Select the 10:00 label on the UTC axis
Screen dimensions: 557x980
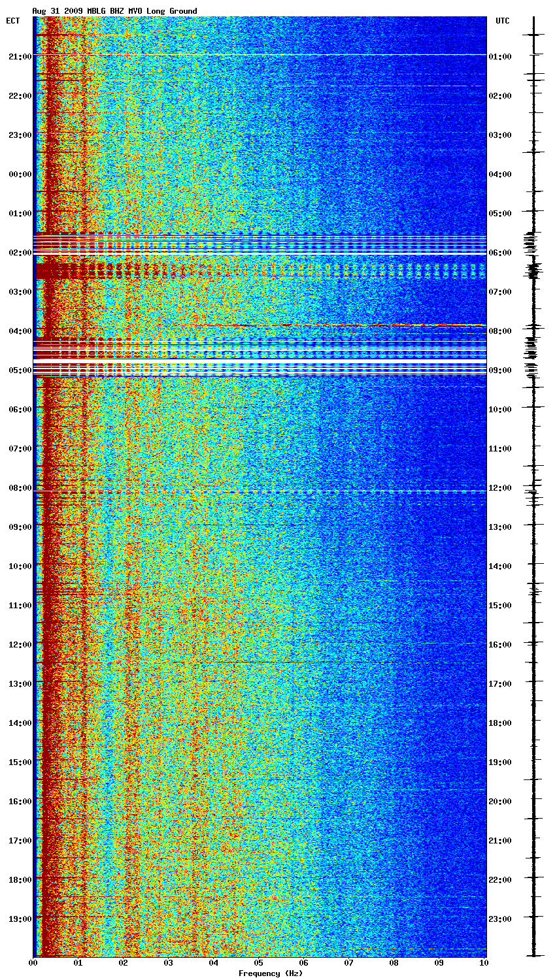499,410
